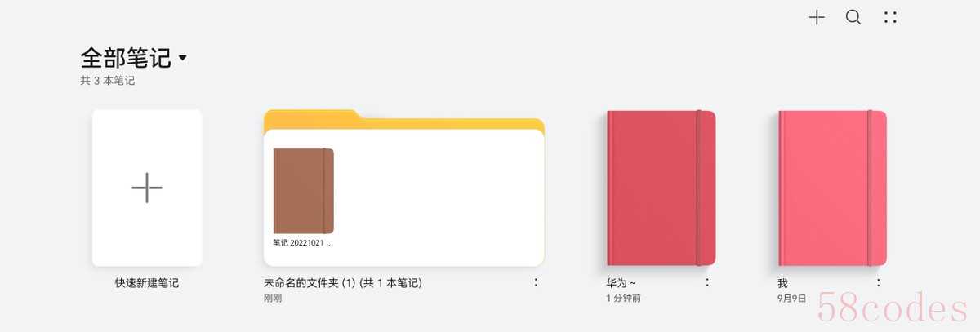This screenshot has height=332, width=980.
Task: Open the three-dot menu for 未命名的文件夹
Action: click(536, 283)
